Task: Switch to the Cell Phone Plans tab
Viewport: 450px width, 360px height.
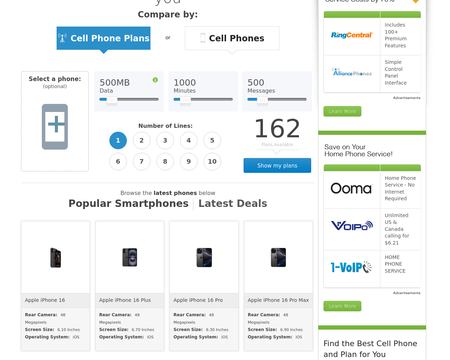Action: (104, 38)
